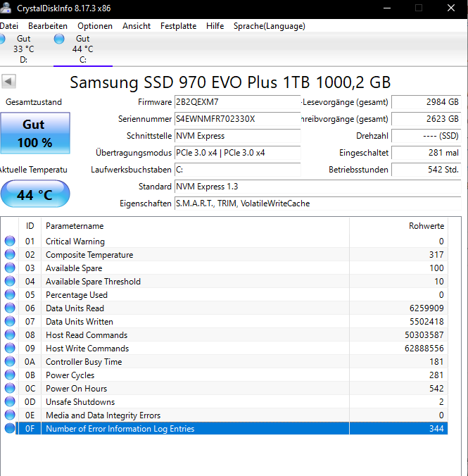Click raw value 5502418 for Data Units Written
This screenshot has width=468, height=476.
tap(426, 322)
